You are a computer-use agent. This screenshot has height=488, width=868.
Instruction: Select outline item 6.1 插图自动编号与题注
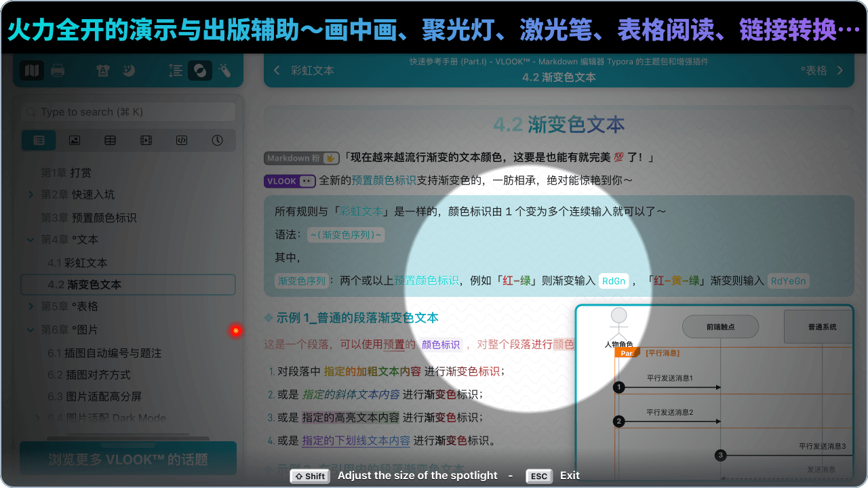tap(104, 353)
